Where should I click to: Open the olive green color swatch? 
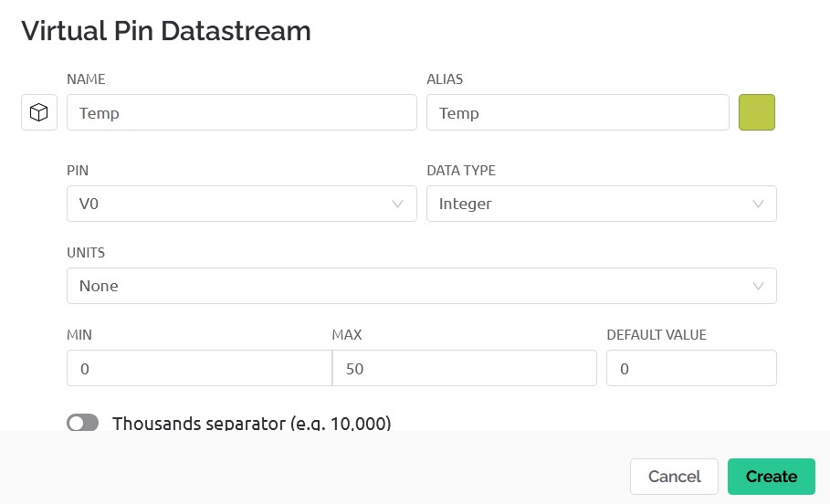pos(756,112)
